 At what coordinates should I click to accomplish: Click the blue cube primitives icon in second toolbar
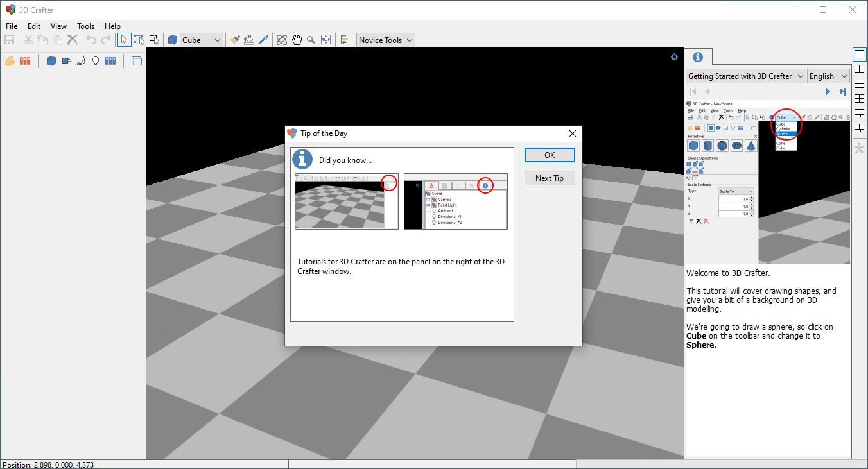(51, 61)
